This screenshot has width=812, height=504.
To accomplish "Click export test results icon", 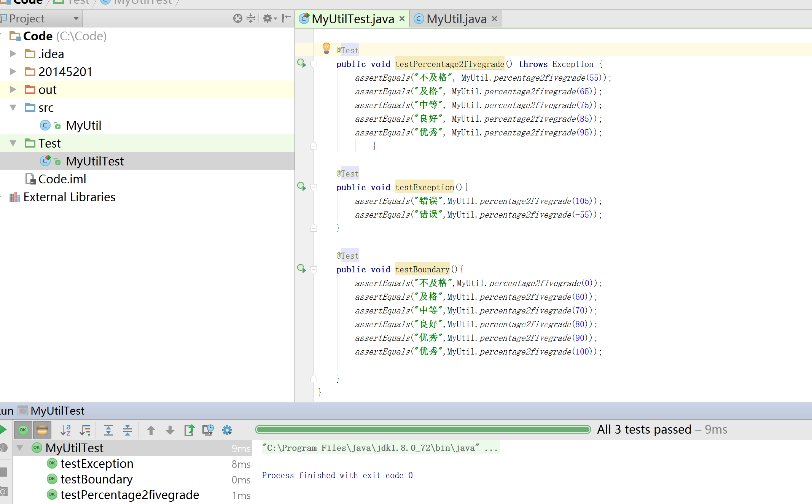I will pos(189,430).
